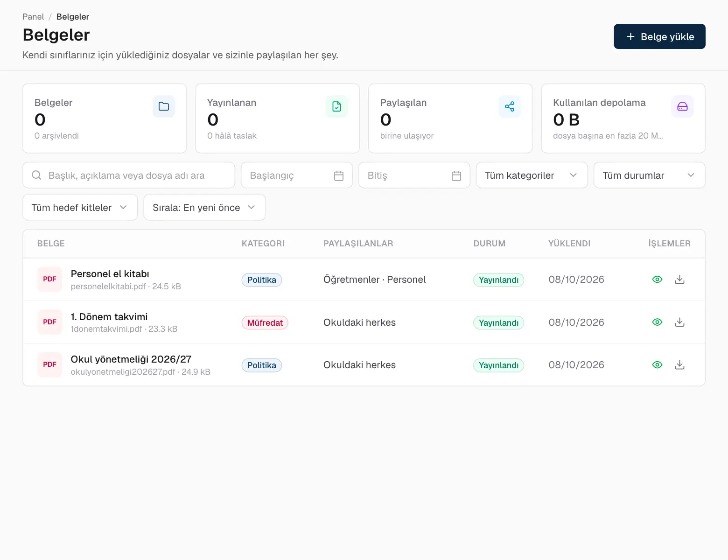Click the Politika tag on Okul yönetmeliği row

click(262, 365)
